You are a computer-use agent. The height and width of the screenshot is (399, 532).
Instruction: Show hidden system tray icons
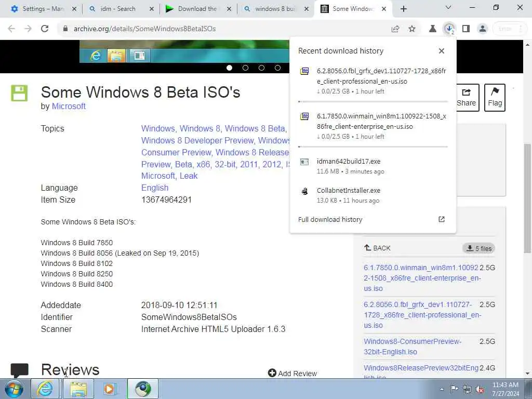coord(442,390)
